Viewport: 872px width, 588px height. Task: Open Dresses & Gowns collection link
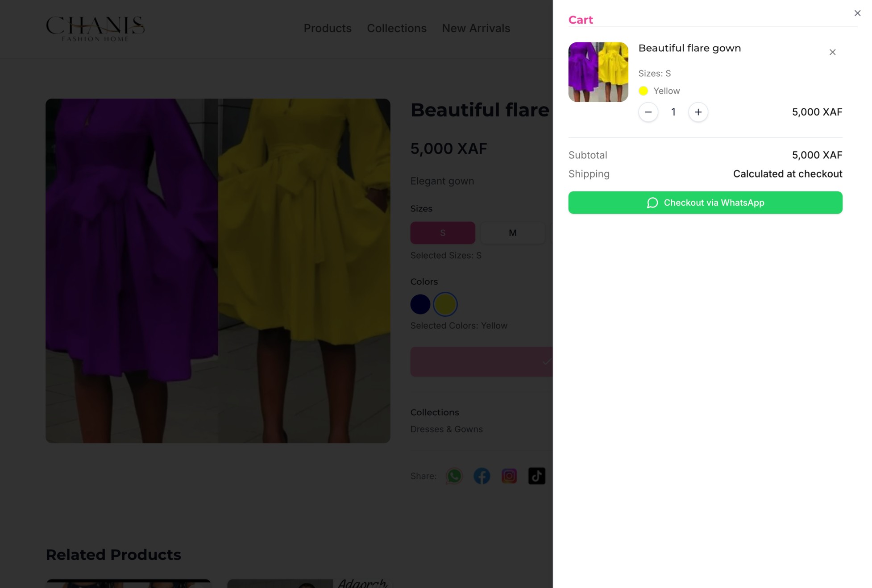[x=446, y=429]
